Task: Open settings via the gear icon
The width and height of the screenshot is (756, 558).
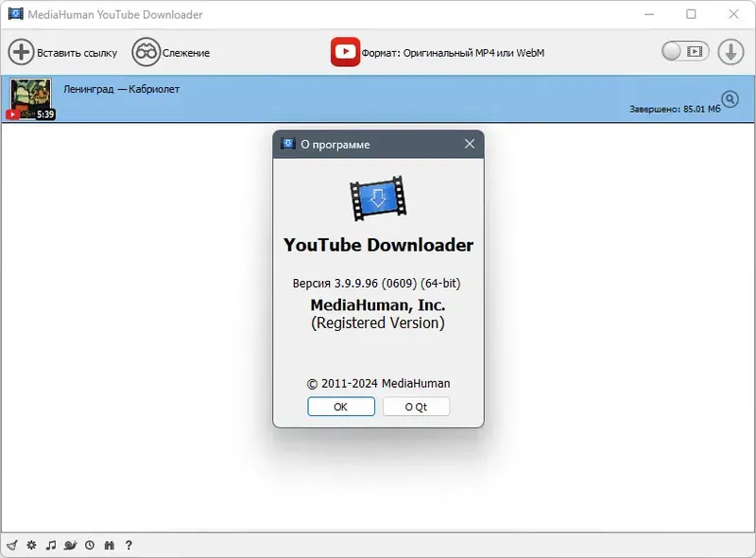Action: point(31,545)
